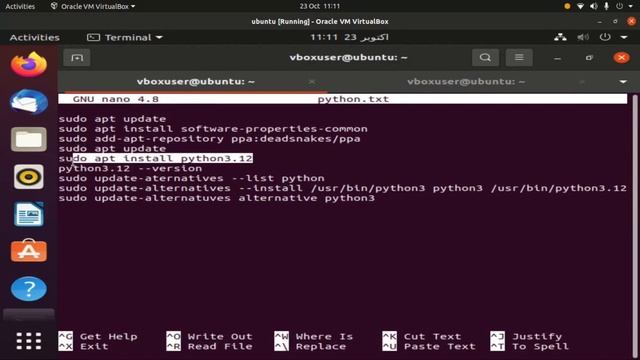The width and height of the screenshot is (640, 360).
Task: Select the first vboxuser@ubuntu tab
Action: [x=196, y=82]
